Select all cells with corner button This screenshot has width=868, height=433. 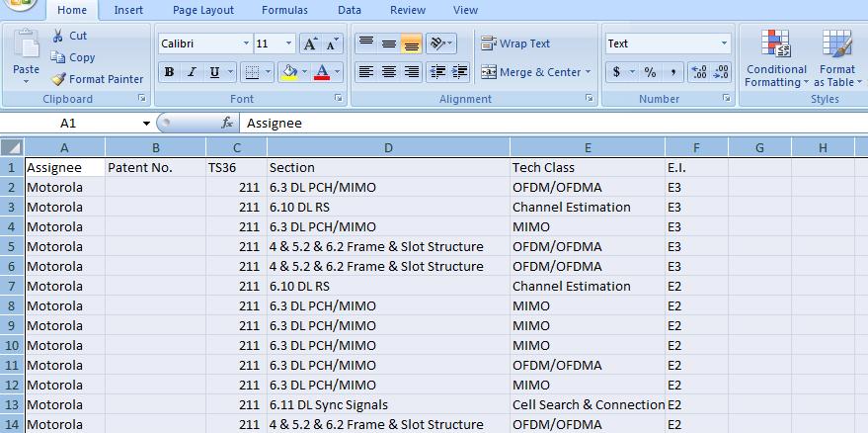[12, 147]
